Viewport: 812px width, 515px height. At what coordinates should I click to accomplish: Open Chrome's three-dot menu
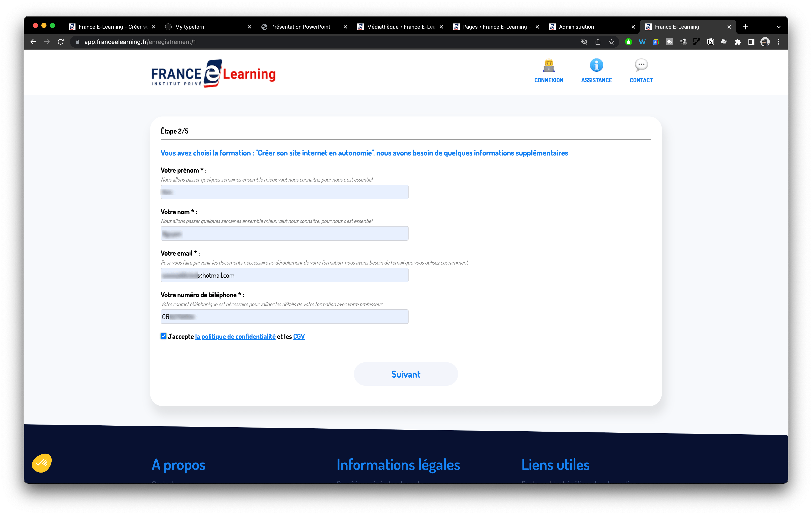coord(779,42)
